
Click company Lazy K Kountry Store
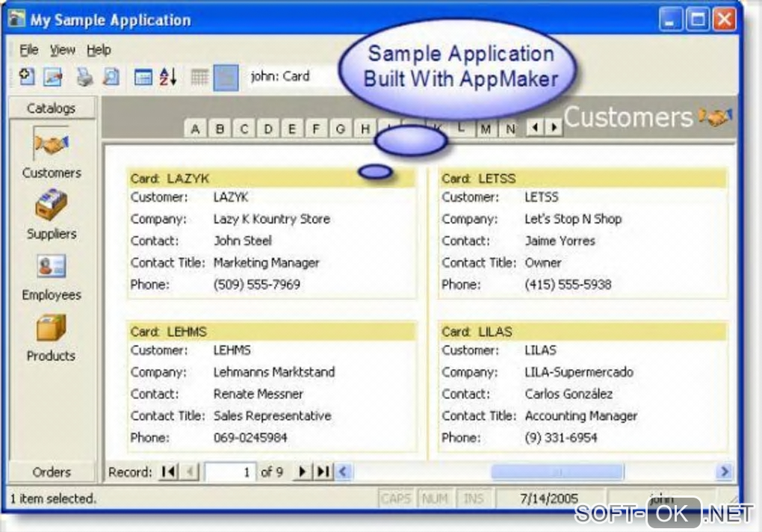tap(272, 219)
